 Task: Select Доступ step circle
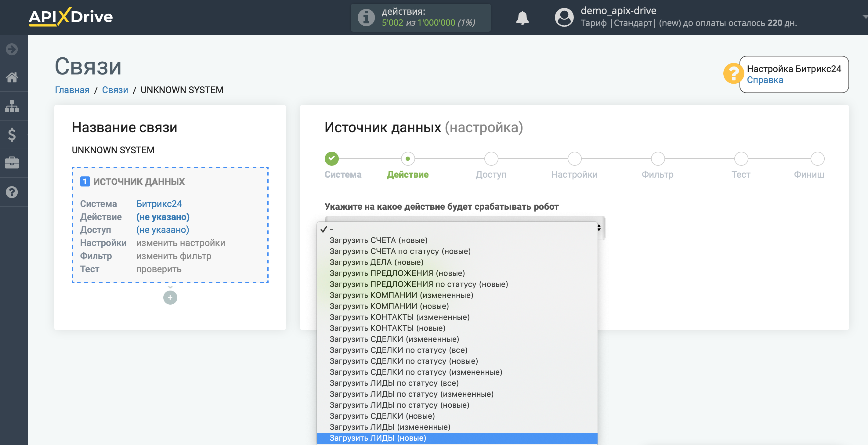491,159
